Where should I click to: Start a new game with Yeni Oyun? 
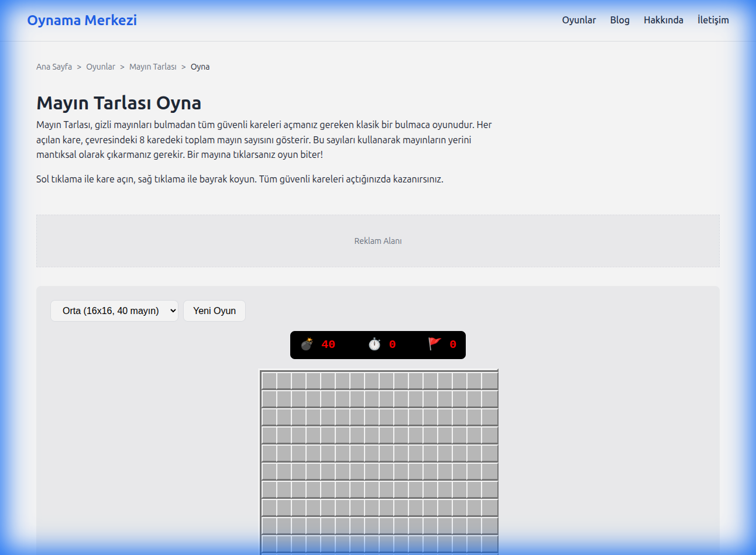tap(214, 311)
